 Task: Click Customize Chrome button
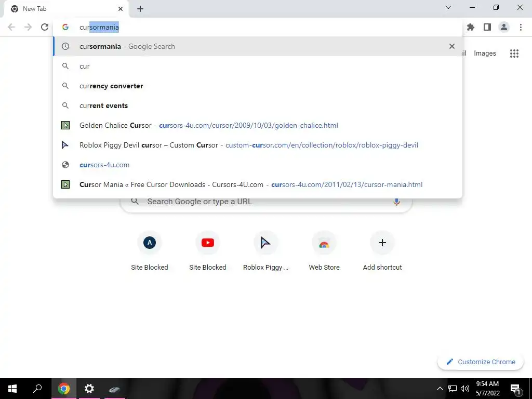(x=481, y=362)
